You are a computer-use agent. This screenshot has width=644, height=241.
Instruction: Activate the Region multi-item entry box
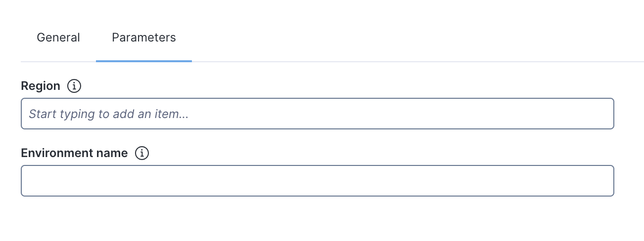tap(317, 114)
